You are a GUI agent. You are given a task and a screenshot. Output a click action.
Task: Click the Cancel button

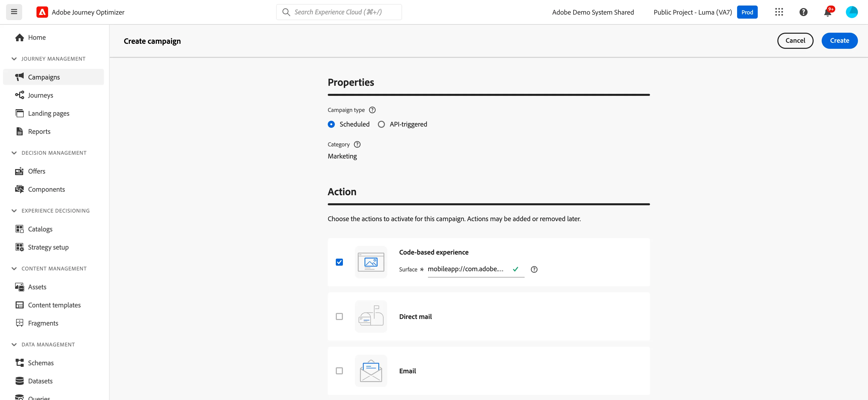pyautogui.click(x=795, y=41)
